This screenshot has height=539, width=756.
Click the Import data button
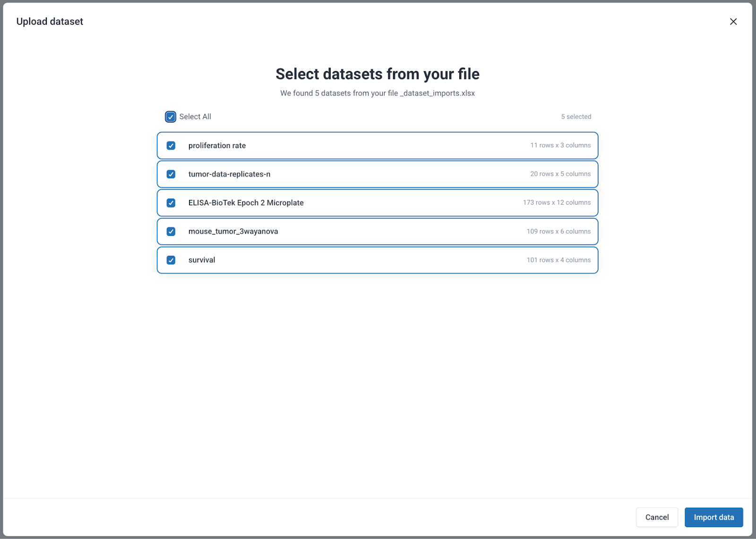[x=713, y=517]
